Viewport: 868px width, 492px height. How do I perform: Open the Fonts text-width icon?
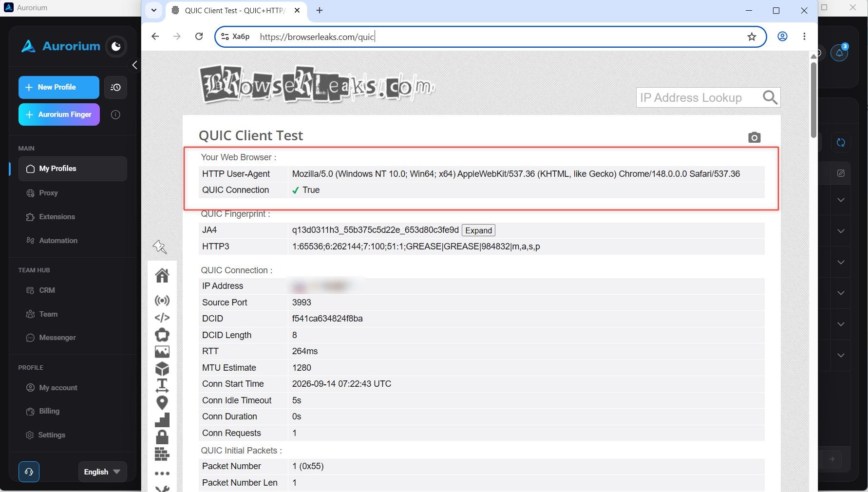coord(162,385)
